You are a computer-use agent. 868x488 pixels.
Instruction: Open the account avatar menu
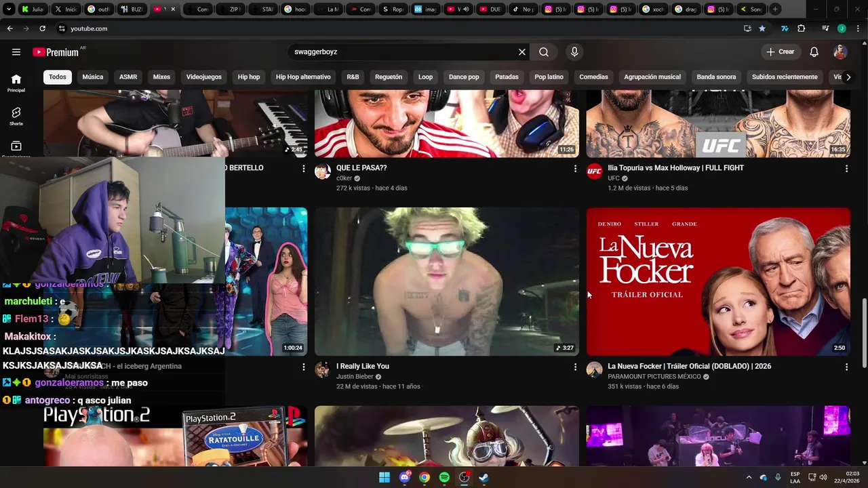[840, 52]
